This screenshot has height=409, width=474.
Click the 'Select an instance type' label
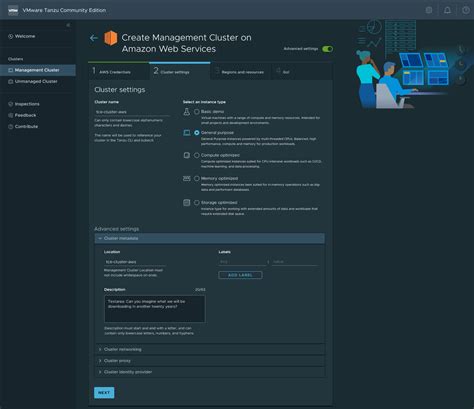204,102
